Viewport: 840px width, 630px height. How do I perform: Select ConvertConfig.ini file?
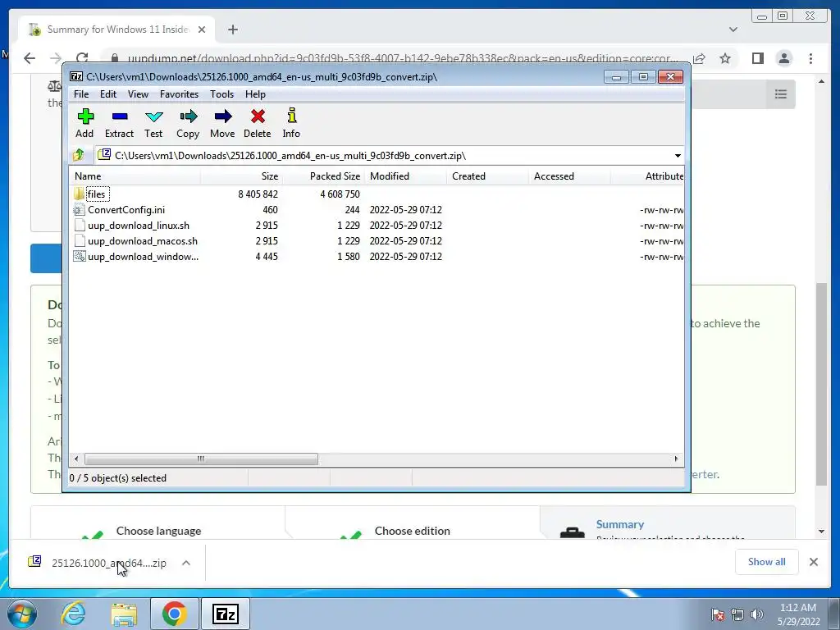point(126,210)
